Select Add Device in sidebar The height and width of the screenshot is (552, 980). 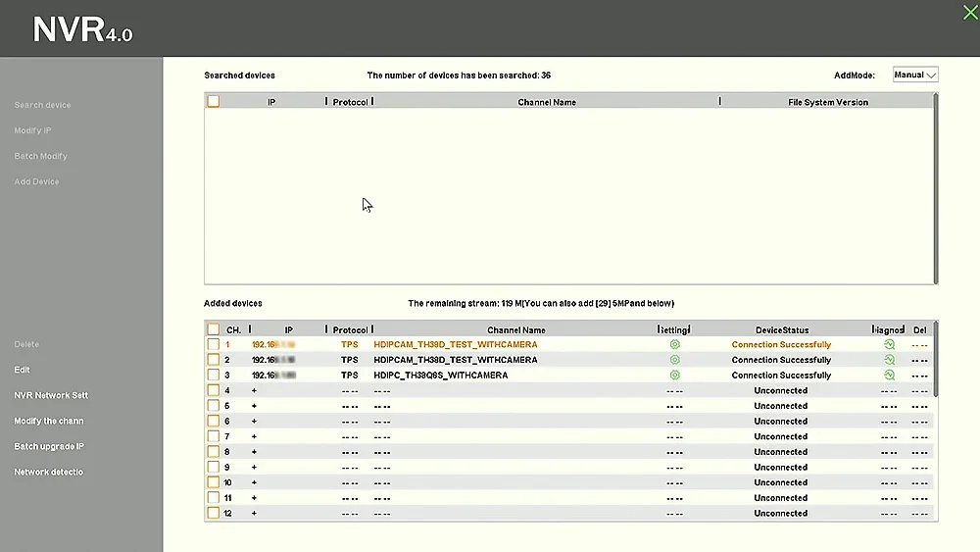[x=36, y=182]
